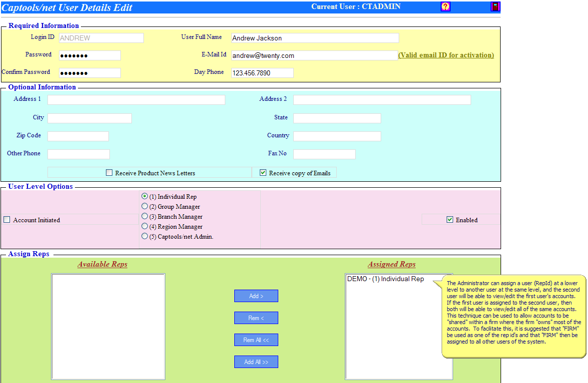
Task: Set user level to Captools/net Admin
Action: (145, 236)
